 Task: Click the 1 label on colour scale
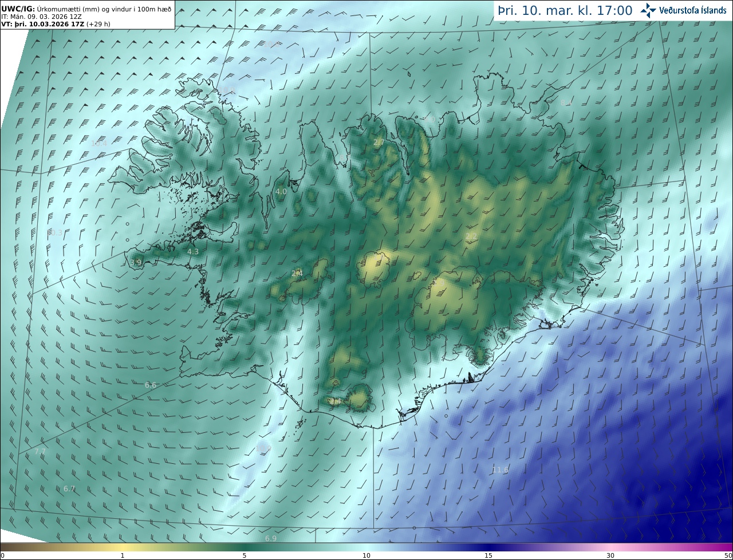click(x=123, y=555)
